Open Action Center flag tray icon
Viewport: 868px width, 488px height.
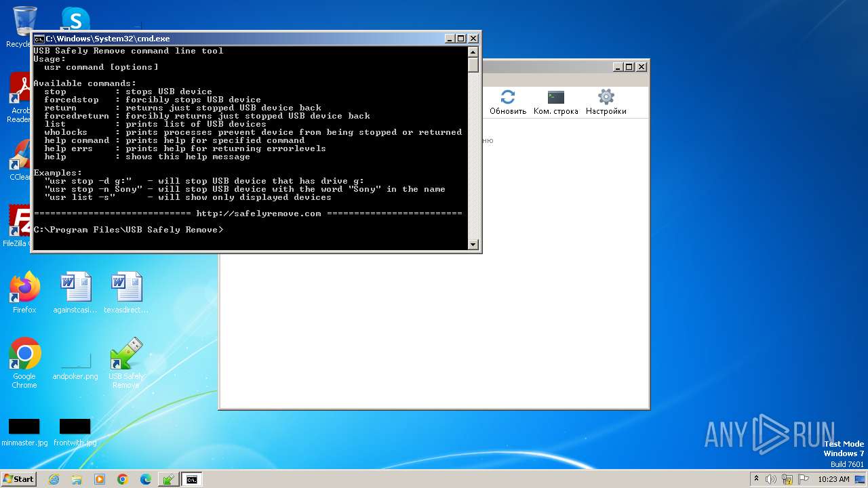804,479
